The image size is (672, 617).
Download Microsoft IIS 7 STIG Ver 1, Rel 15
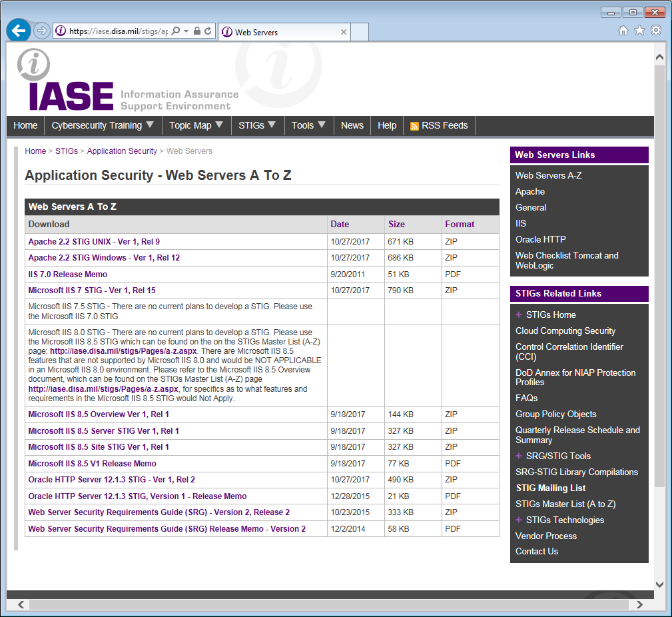click(92, 291)
